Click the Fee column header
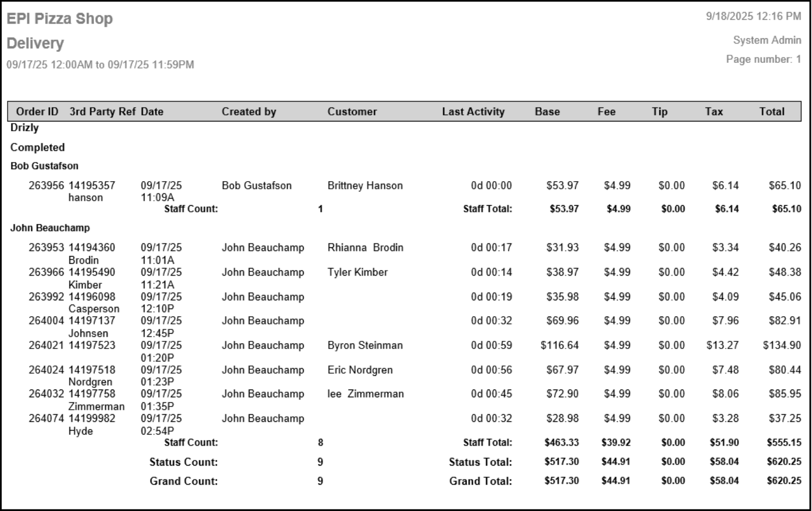This screenshot has height=511, width=812. point(606,111)
